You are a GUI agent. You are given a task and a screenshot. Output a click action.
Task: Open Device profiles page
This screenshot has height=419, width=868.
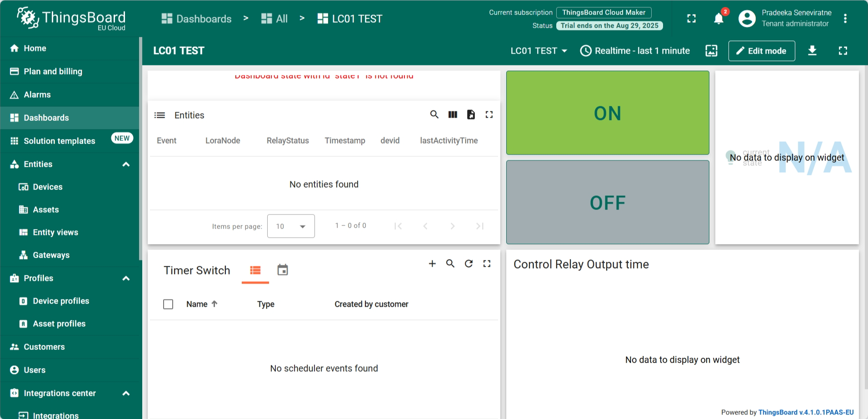70,301
